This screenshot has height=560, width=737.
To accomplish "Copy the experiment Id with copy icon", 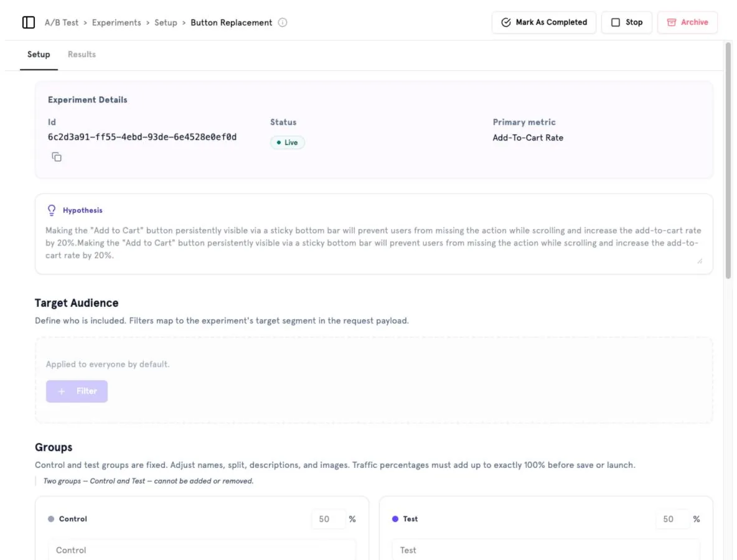I will pos(57,157).
